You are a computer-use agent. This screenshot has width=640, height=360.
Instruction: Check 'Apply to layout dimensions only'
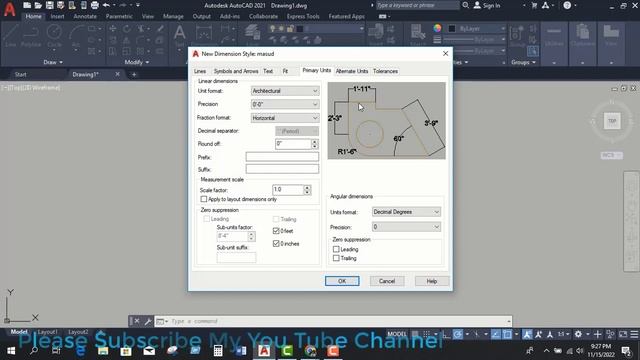point(204,199)
